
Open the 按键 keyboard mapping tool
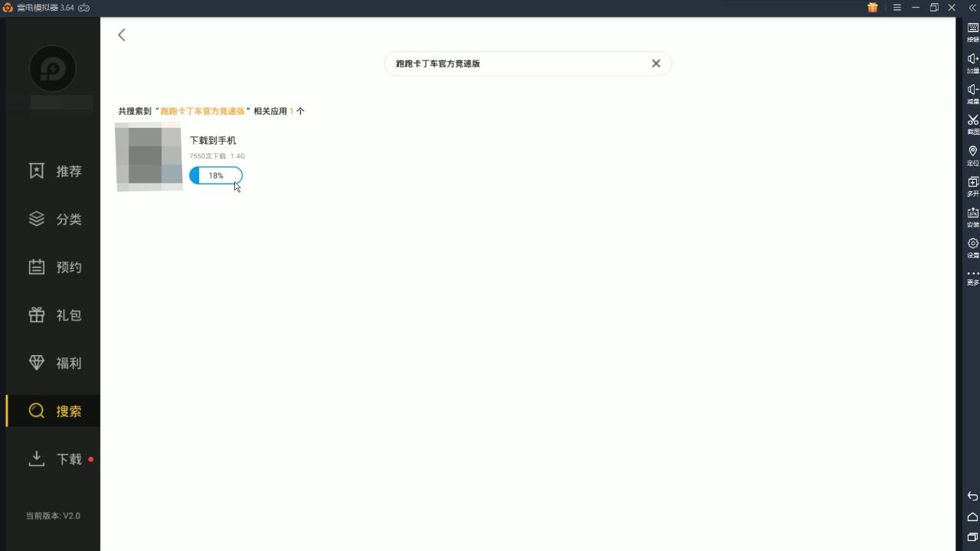[972, 31]
